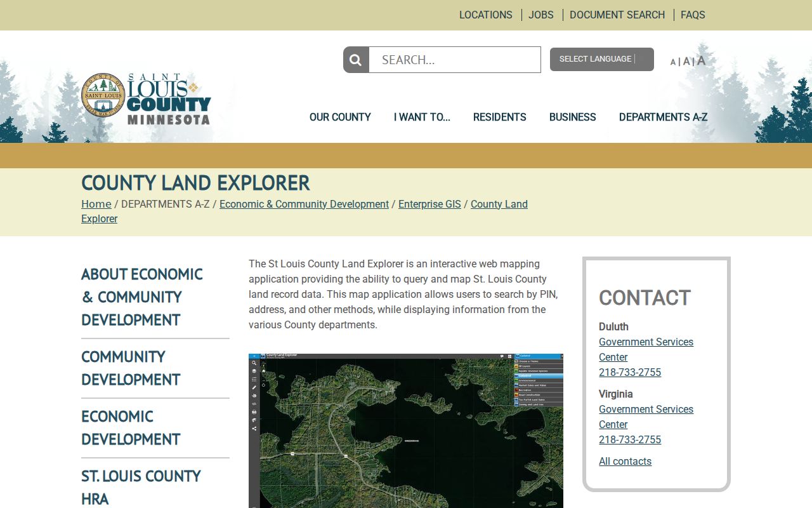The height and width of the screenshot is (508, 812).
Task: Click the County Land Explorer page heading
Action: coord(195,183)
